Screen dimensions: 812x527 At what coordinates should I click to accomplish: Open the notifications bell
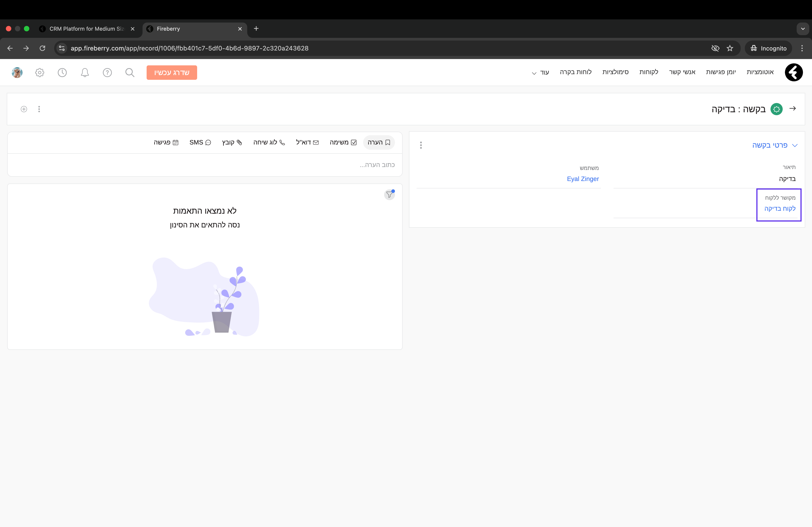pyautogui.click(x=85, y=72)
